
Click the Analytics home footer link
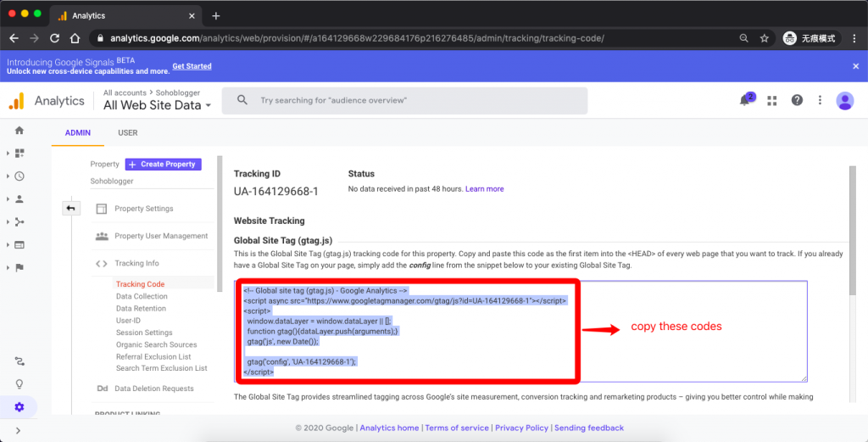pos(389,428)
